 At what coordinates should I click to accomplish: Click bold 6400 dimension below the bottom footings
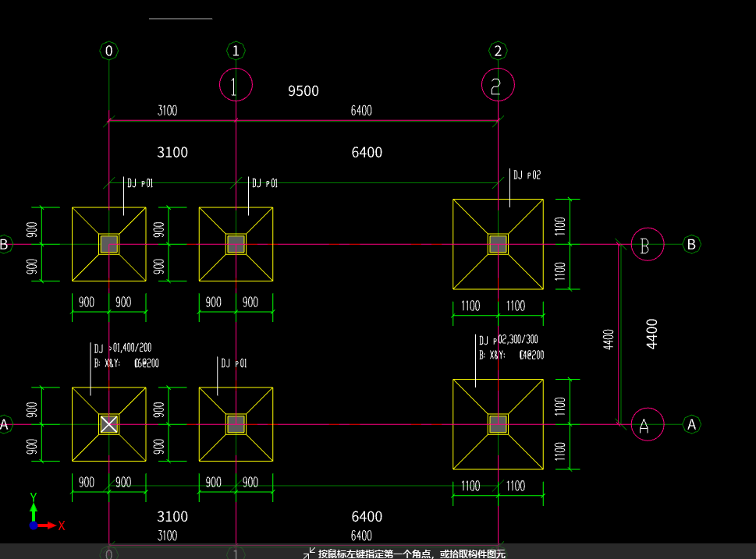click(367, 517)
